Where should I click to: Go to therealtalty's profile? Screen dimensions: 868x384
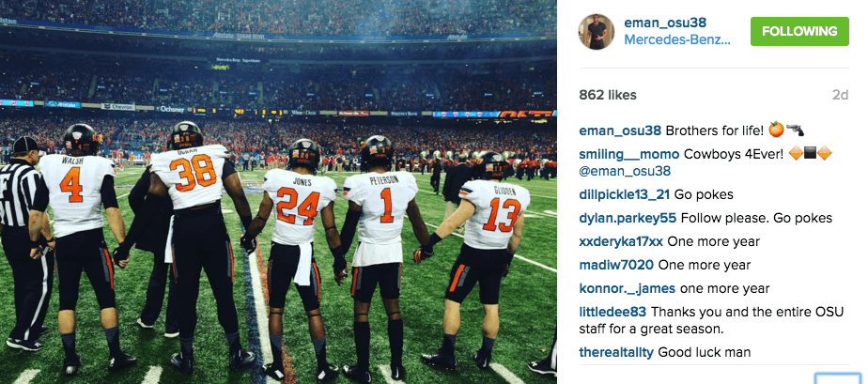tap(616, 352)
